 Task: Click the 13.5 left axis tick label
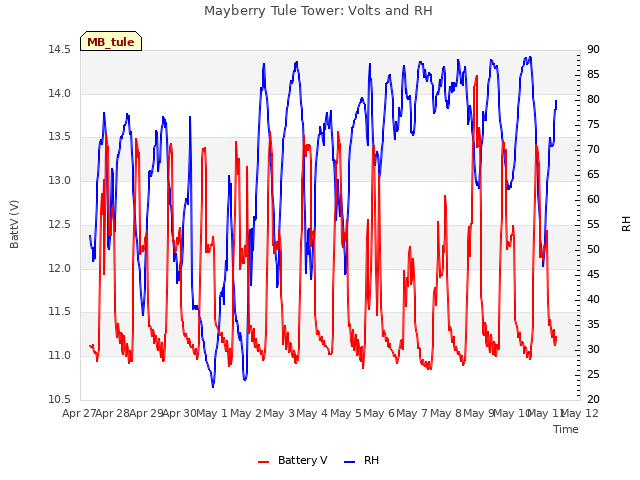pos(60,137)
